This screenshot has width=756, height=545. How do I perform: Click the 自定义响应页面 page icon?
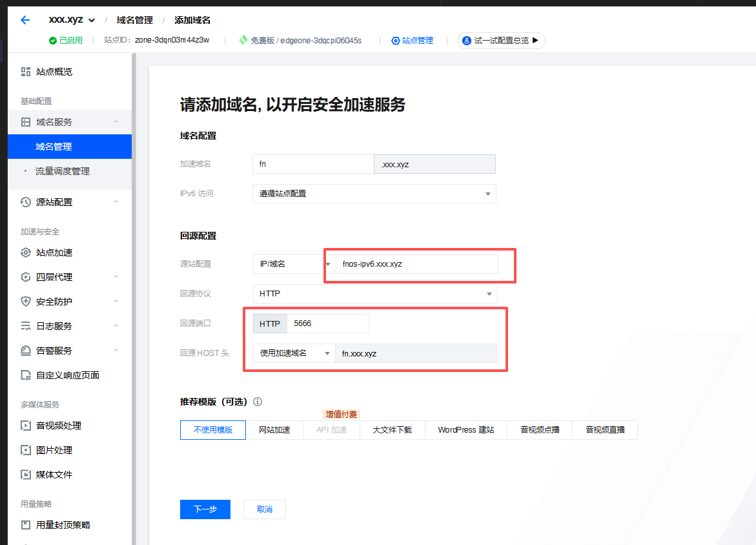point(26,375)
